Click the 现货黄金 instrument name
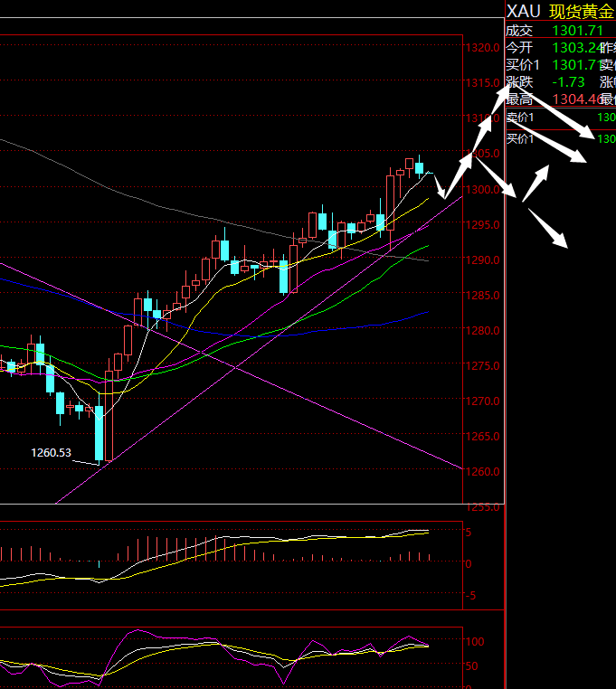 582,12
